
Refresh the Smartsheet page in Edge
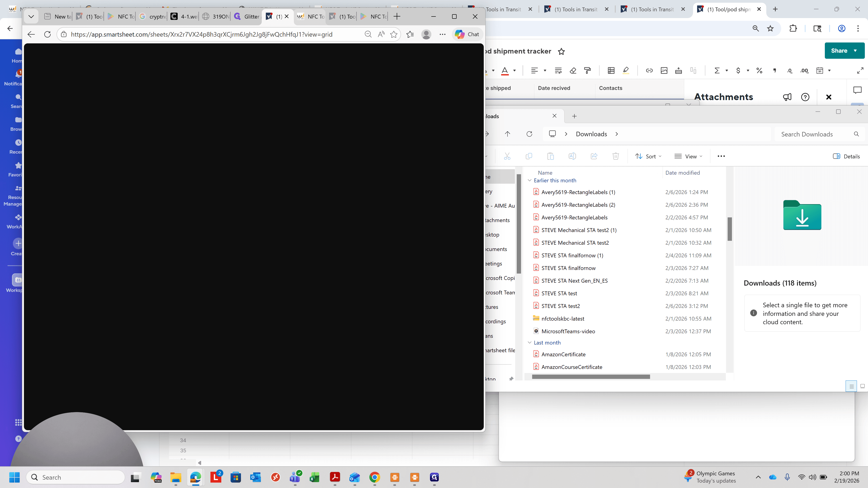tap(47, 34)
